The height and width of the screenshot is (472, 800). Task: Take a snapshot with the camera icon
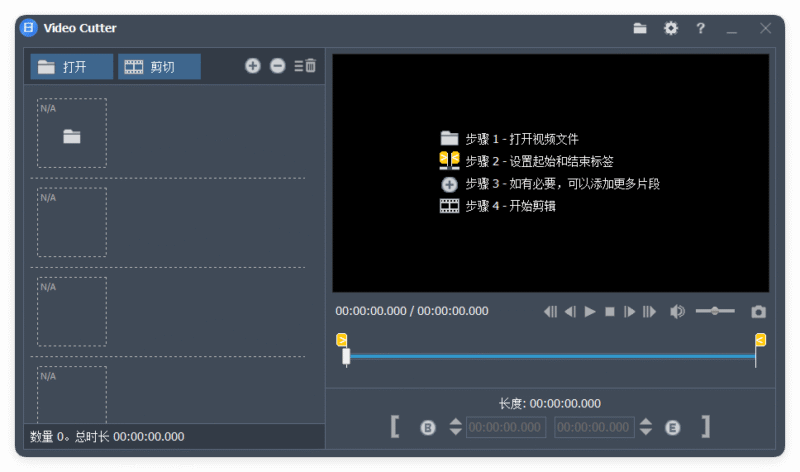coord(758,312)
